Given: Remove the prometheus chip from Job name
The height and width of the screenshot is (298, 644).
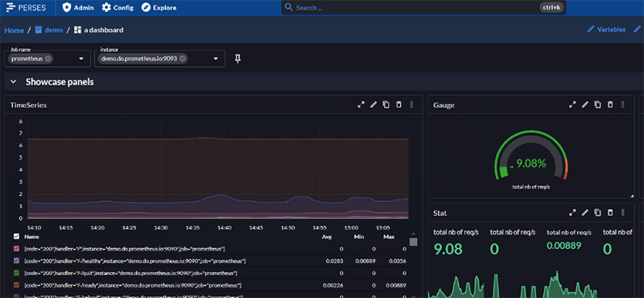Looking at the screenshot, I should click(x=48, y=59).
